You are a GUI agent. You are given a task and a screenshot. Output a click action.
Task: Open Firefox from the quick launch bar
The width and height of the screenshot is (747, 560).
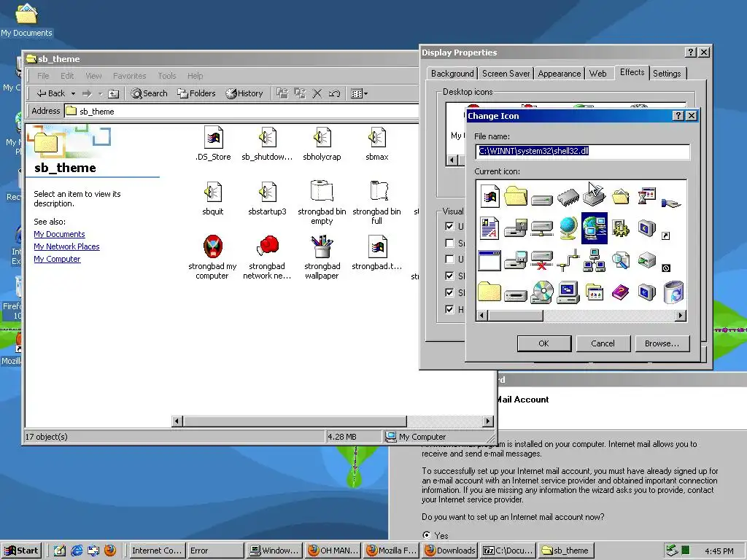tap(110, 551)
